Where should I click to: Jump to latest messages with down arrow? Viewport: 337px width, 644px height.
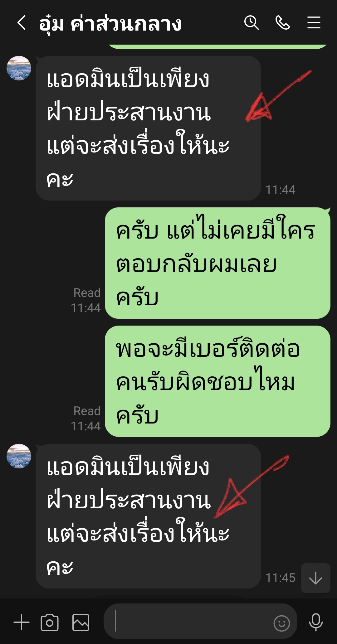[315, 578]
